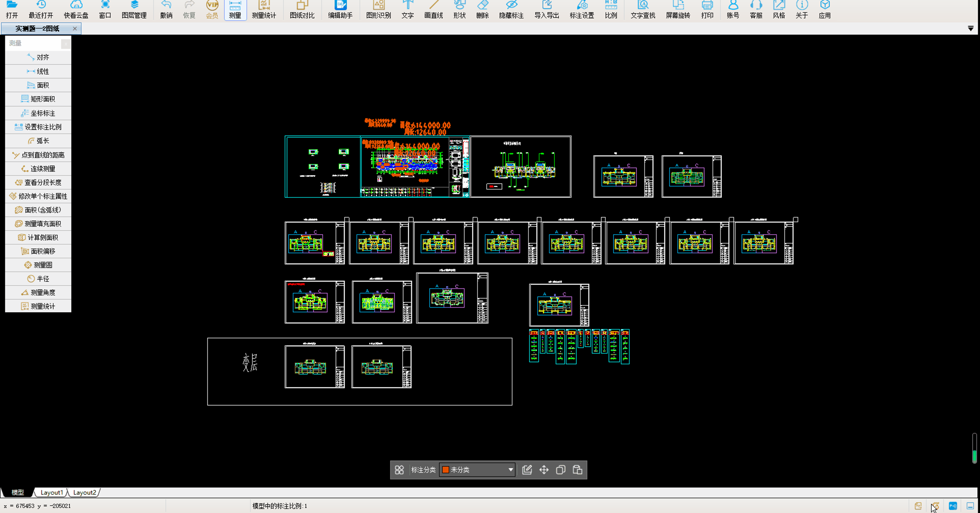
Task: Click the orange 未分类 color swatch
Action: (x=445, y=470)
